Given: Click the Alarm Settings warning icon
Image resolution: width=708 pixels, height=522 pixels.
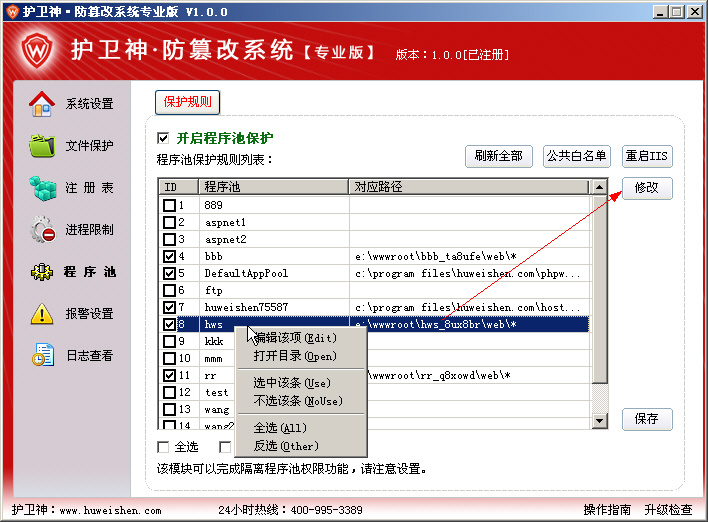Looking at the screenshot, I should (42, 314).
